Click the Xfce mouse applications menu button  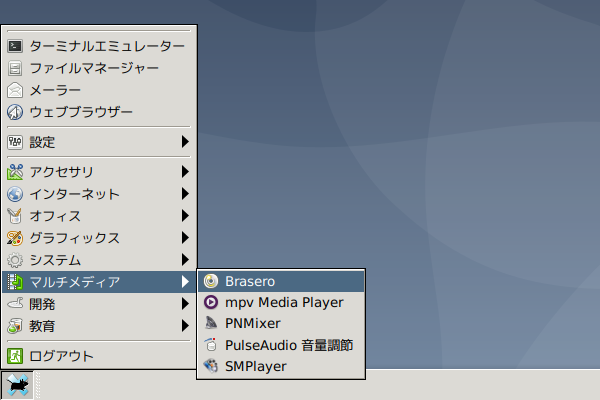coord(17,385)
